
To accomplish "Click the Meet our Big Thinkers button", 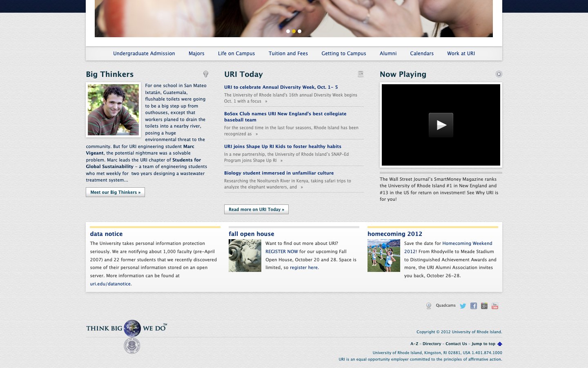I will 115,192.
